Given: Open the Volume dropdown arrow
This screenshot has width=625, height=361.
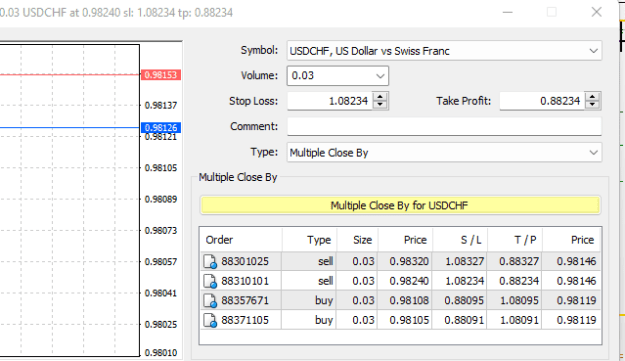Looking at the screenshot, I should pyautogui.click(x=380, y=76).
